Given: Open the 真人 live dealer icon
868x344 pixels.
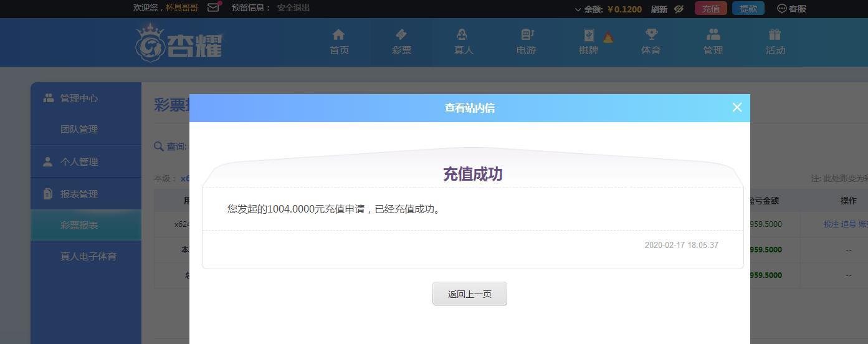Looking at the screenshot, I should coord(462,34).
